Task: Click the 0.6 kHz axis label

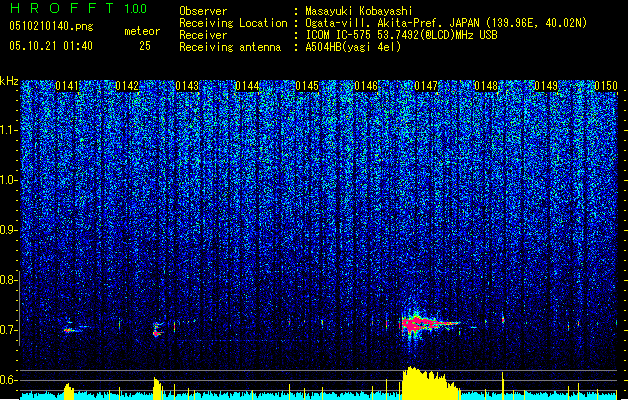Action: [x=8, y=380]
